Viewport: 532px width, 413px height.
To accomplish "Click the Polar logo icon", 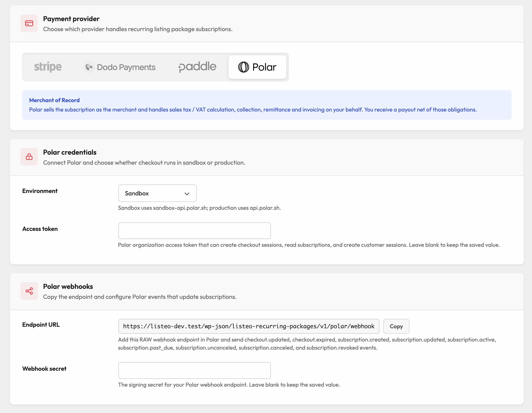I will (x=243, y=67).
